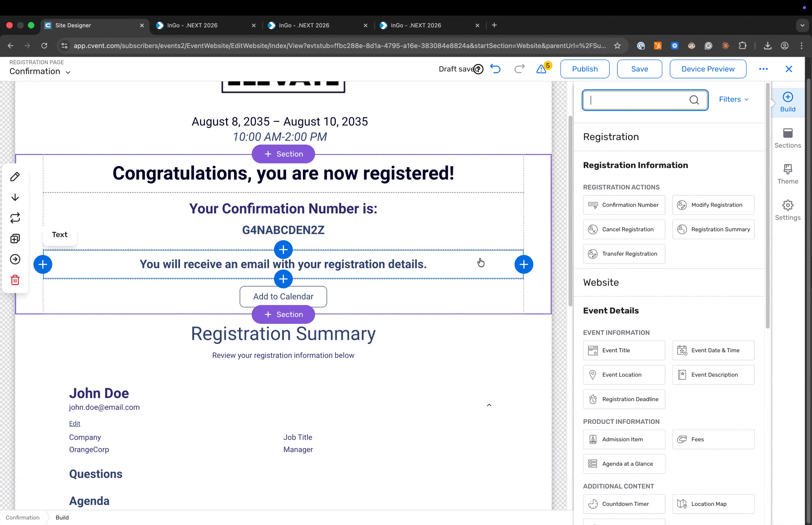Screen dimensions: 812x525
Task: Open the Theme panel
Action: [788, 174]
